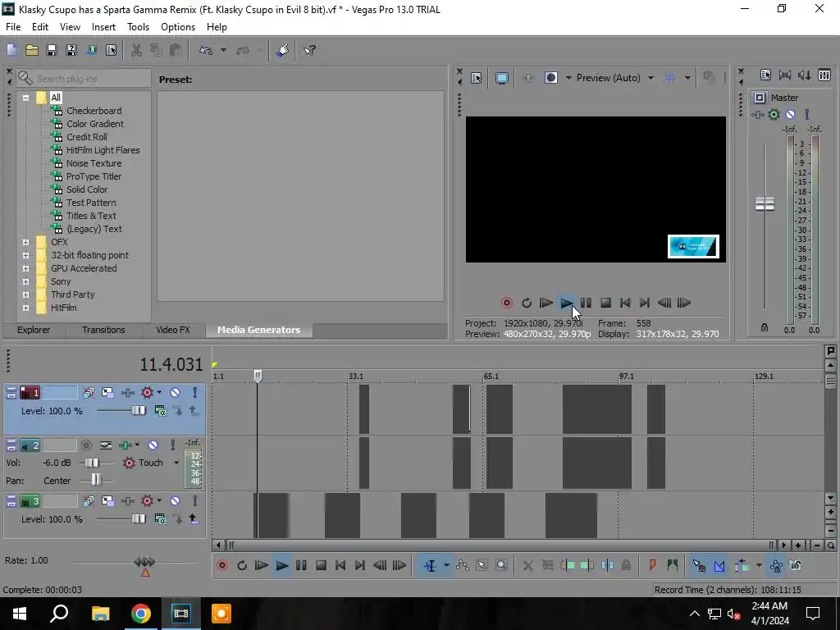
Task: Arm audio track 2 for record
Action: click(86, 445)
